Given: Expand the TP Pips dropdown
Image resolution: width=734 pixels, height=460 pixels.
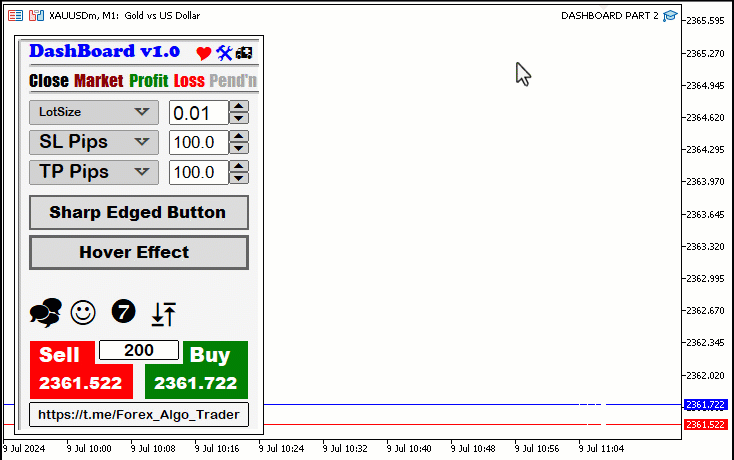Looking at the screenshot, I should pos(94,172).
